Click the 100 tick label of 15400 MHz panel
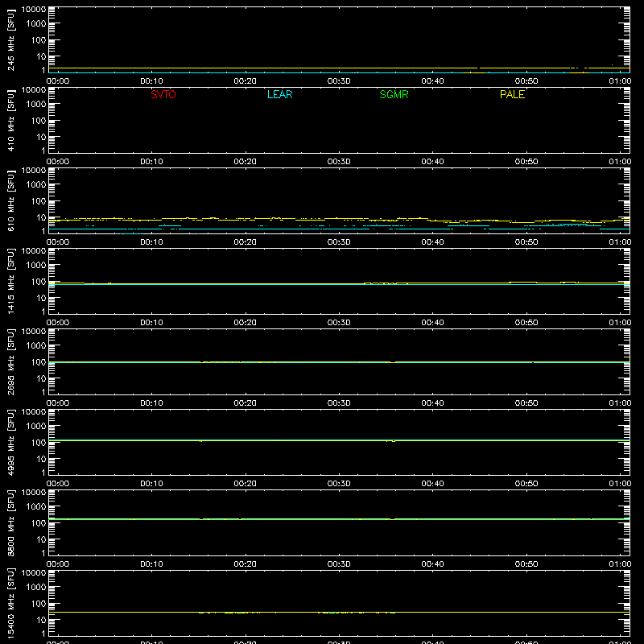644x644 pixels. (39, 603)
